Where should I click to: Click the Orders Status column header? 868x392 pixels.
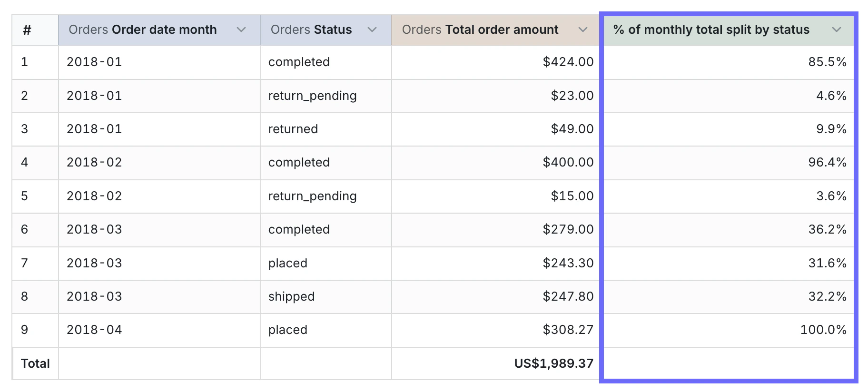coord(311,29)
